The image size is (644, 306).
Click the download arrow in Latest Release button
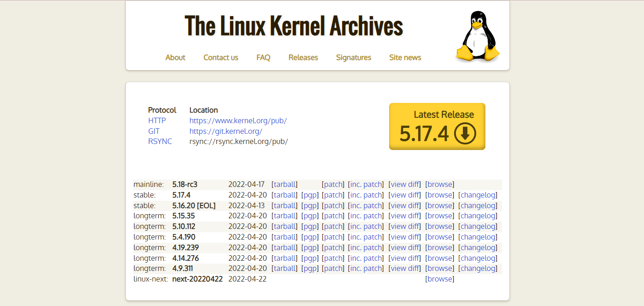(465, 133)
